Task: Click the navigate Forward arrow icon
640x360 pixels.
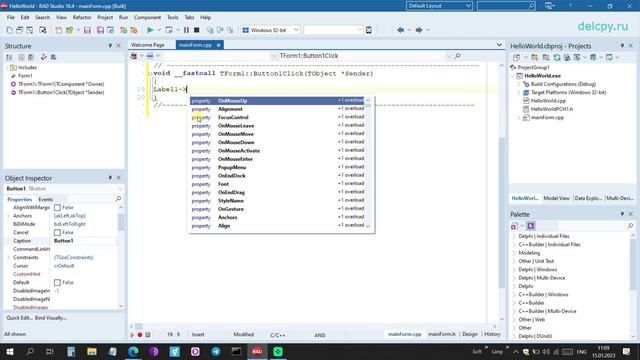Action: coord(419,30)
